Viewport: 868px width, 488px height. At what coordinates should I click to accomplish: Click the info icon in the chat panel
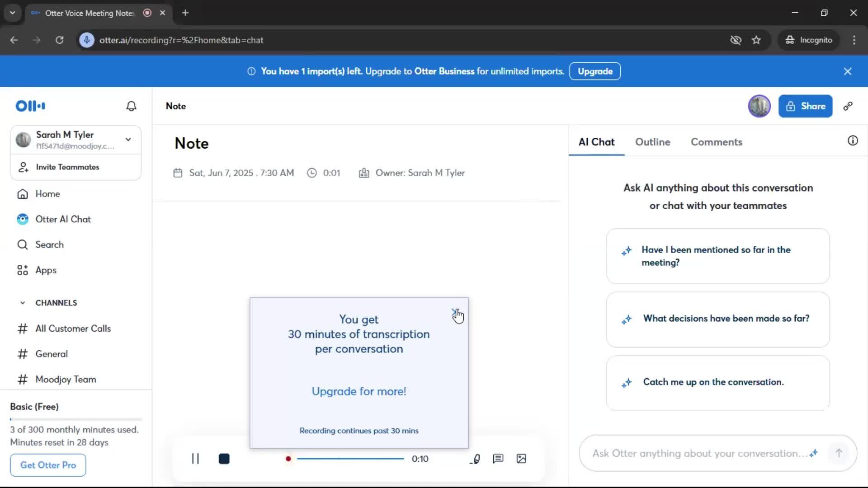tap(853, 141)
